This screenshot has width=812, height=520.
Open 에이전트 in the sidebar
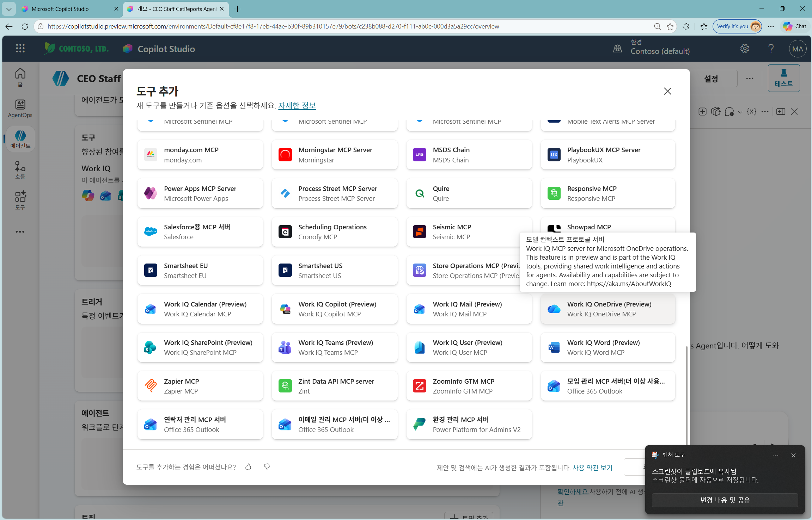pyautogui.click(x=20, y=139)
